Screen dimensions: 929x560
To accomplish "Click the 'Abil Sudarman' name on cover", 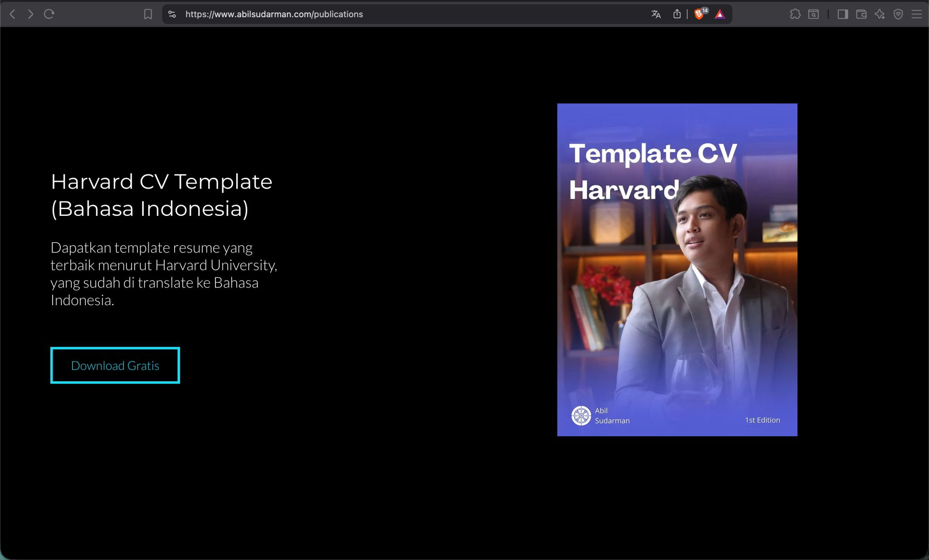I will [612, 415].
